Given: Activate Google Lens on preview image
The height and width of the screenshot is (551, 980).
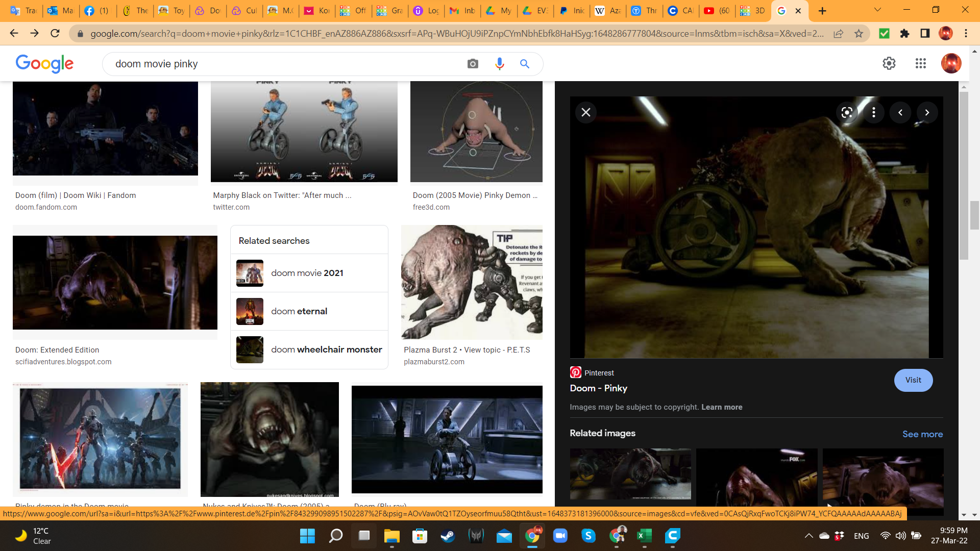Looking at the screenshot, I should pyautogui.click(x=847, y=112).
